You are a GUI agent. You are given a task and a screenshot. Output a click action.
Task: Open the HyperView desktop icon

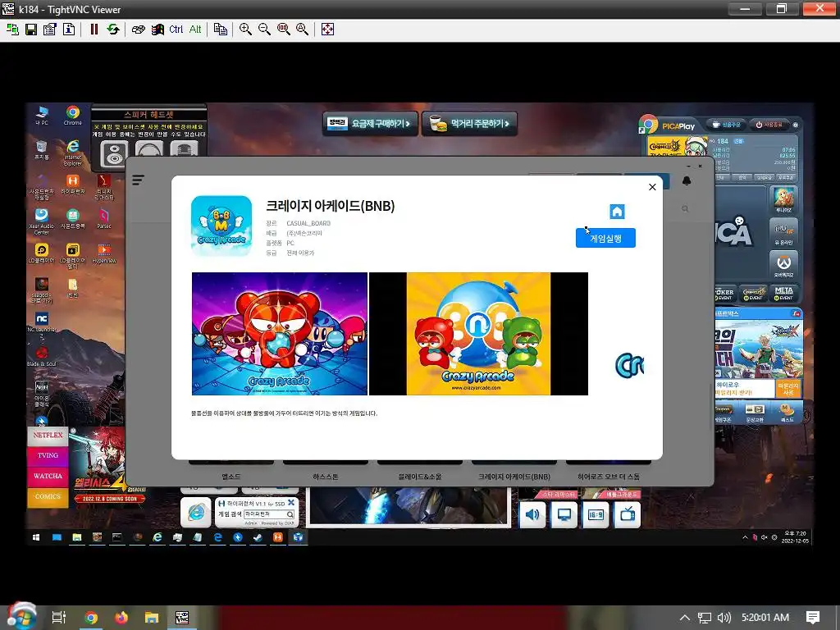pos(104,253)
